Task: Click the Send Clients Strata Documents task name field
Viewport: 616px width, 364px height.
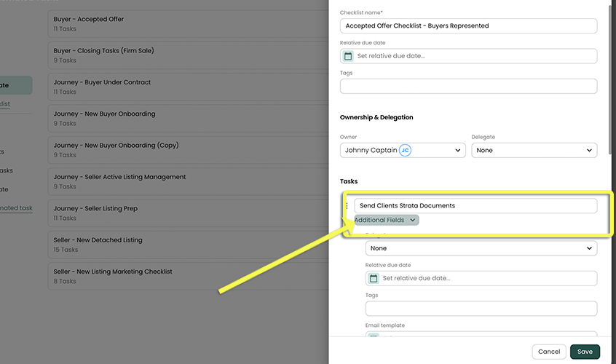Action: tap(475, 206)
